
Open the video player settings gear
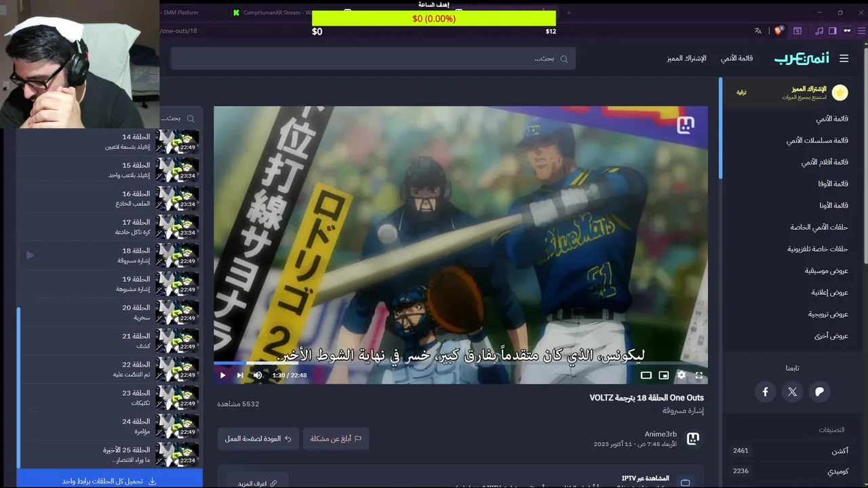click(x=682, y=375)
